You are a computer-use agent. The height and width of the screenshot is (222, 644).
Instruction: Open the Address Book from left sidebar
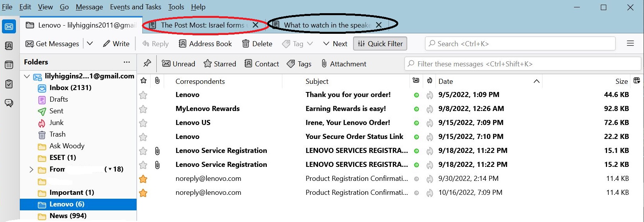click(9, 46)
